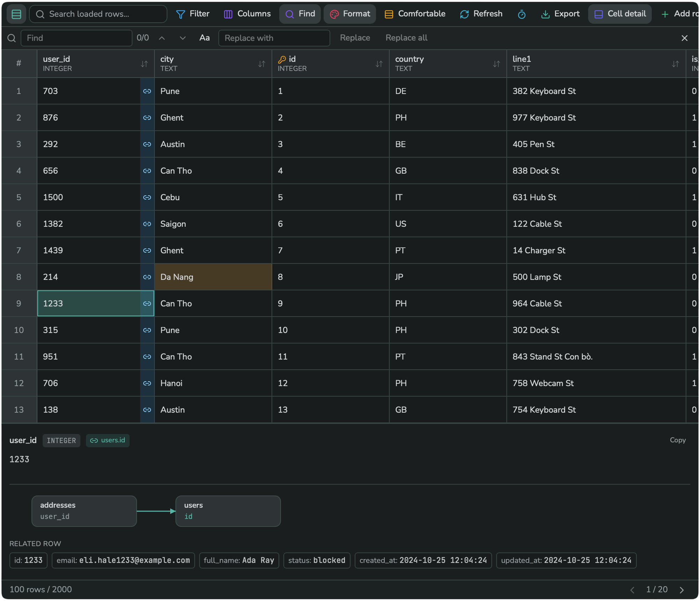This screenshot has height=601, width=700.
Task: Select the Saigon city cell
Action: click(x=213, y=224)
